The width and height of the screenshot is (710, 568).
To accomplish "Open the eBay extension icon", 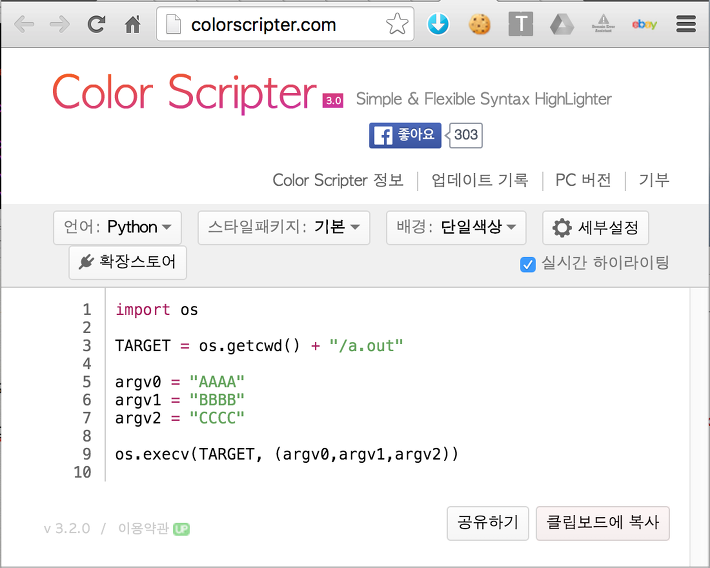I will point(644,24).
